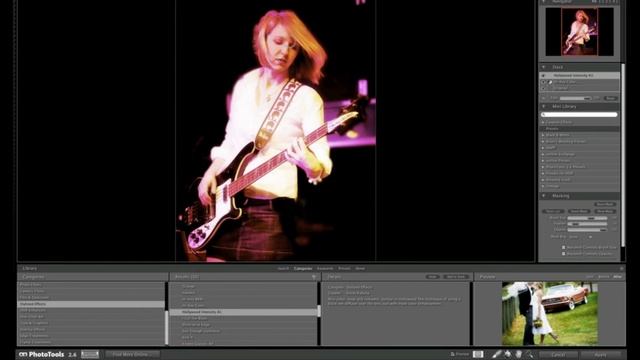Adjust the Brush Size slider
640x360 pixels.
(x=587, y=218)
